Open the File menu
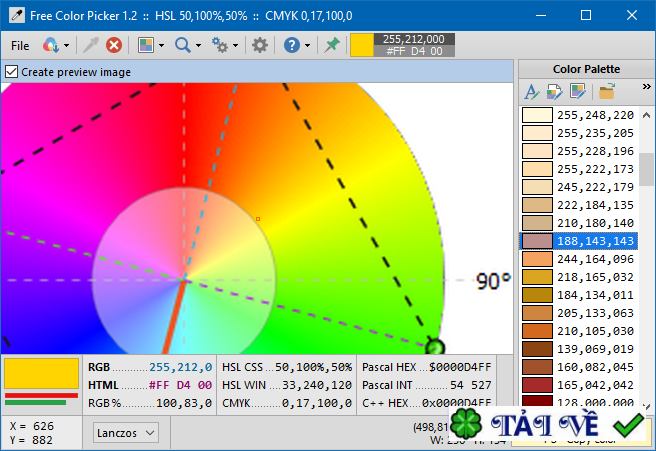The width and height of the screenshot is (656, 451). tap(20, 45)
